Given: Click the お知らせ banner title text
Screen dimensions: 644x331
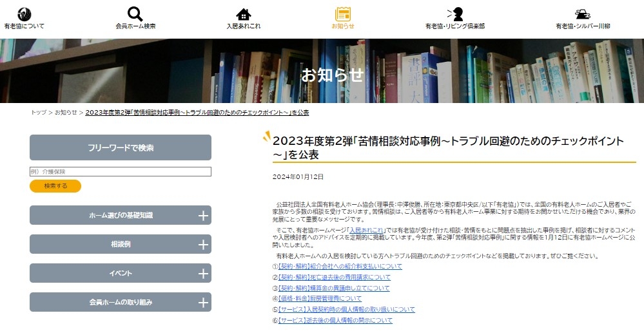Looking at the screenshot, I should pos(333,75).
